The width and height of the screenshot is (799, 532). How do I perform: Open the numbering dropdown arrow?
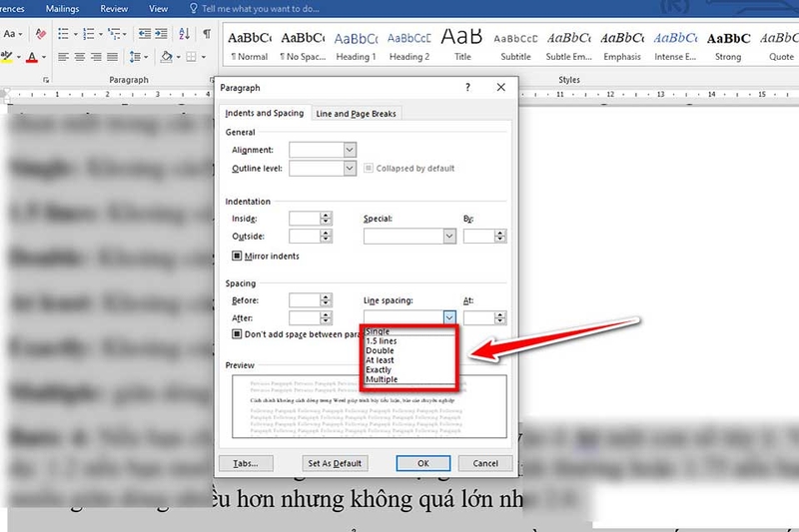pos(101,34)
